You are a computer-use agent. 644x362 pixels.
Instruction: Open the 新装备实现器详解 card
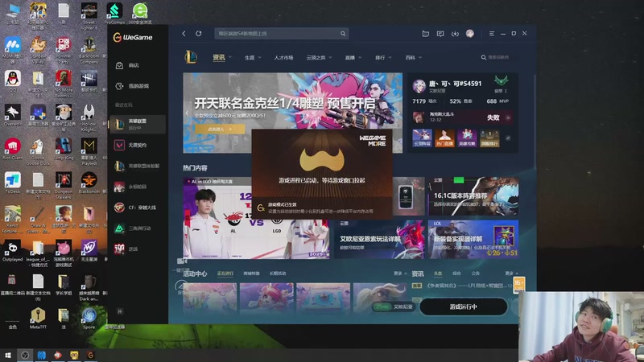click(473, 239)
